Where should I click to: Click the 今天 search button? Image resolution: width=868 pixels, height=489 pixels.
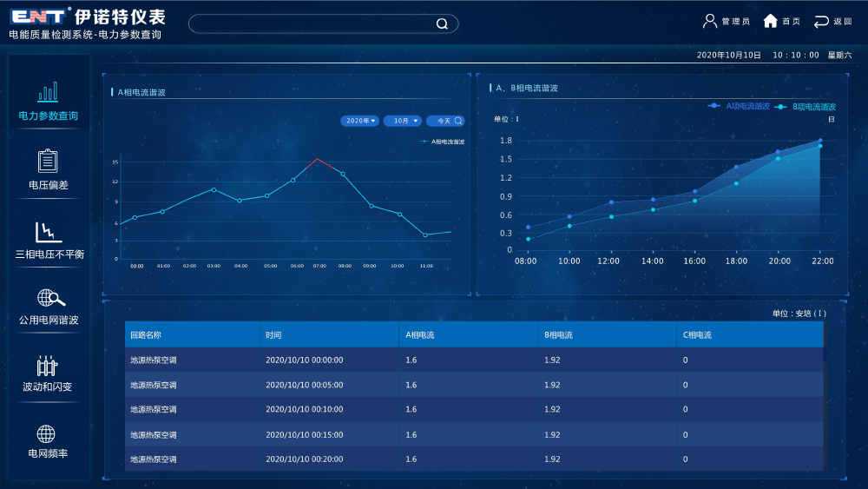point(445,121)
